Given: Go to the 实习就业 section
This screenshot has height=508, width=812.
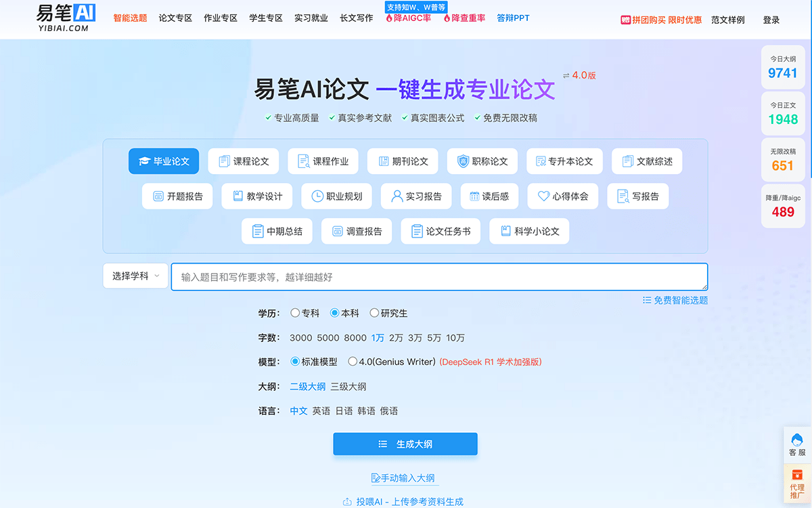Looking at the screenshot, I should tap(311, 19).
